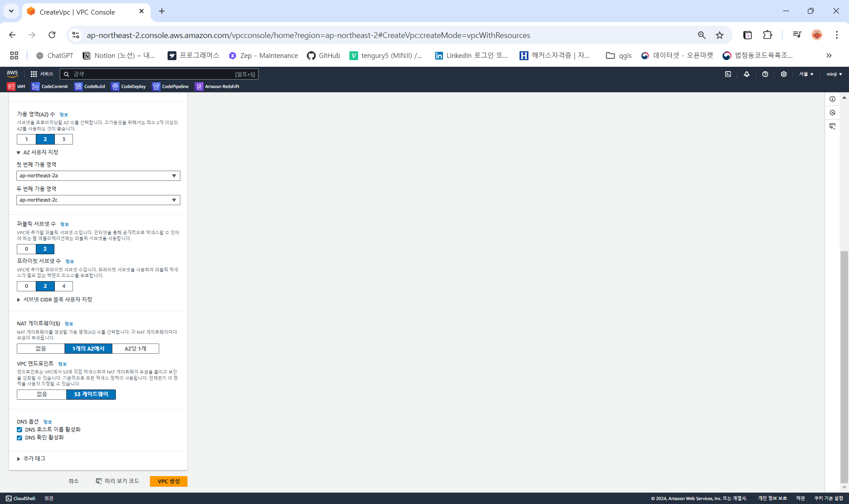Image resolution: width=849 pixels, height=504 pixels.
Task: Open the notifications bell icon
Action: pos(746,74)
